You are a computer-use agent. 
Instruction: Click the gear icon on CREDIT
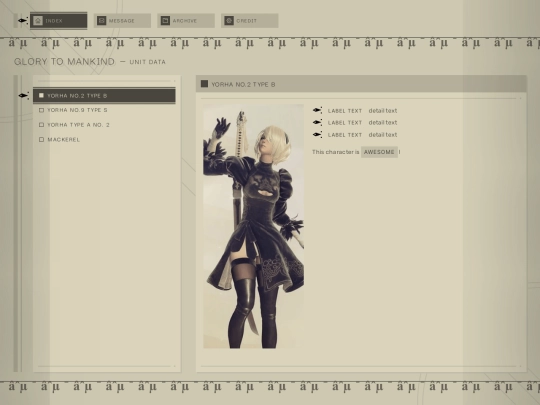pos(229,21)
